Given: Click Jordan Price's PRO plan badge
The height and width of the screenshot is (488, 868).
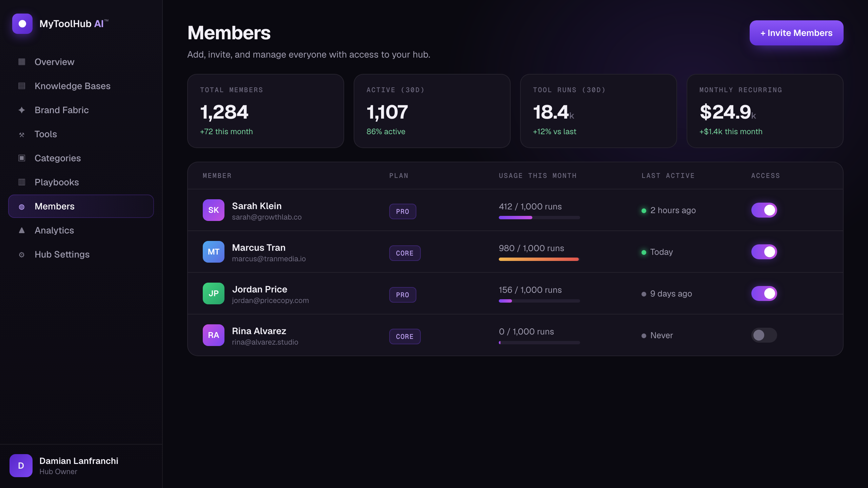Looking at the screenshot, I should pos(403,295).
